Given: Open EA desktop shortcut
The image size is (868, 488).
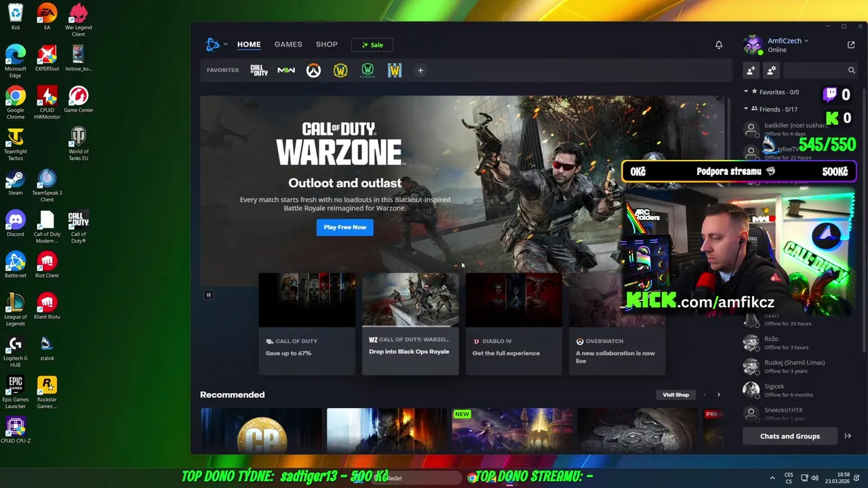Looking at the screenshot, I should pyautogui.click(x=47, y=17).
